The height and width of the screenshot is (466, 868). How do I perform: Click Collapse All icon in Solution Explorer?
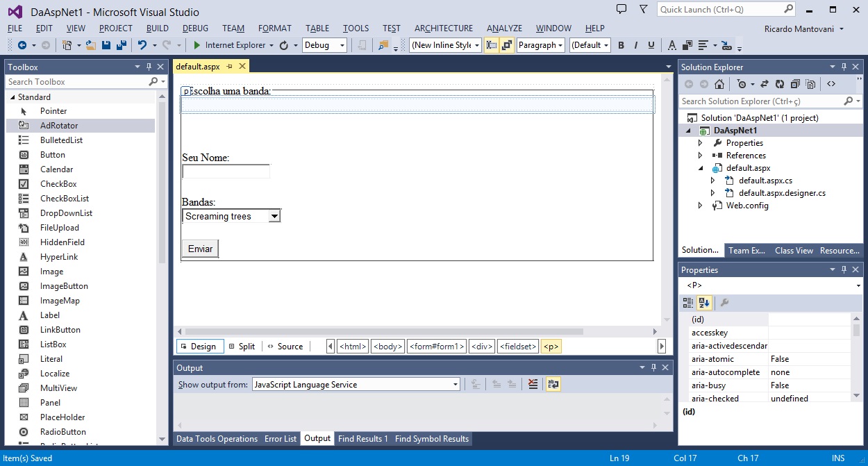click(795, 84)
